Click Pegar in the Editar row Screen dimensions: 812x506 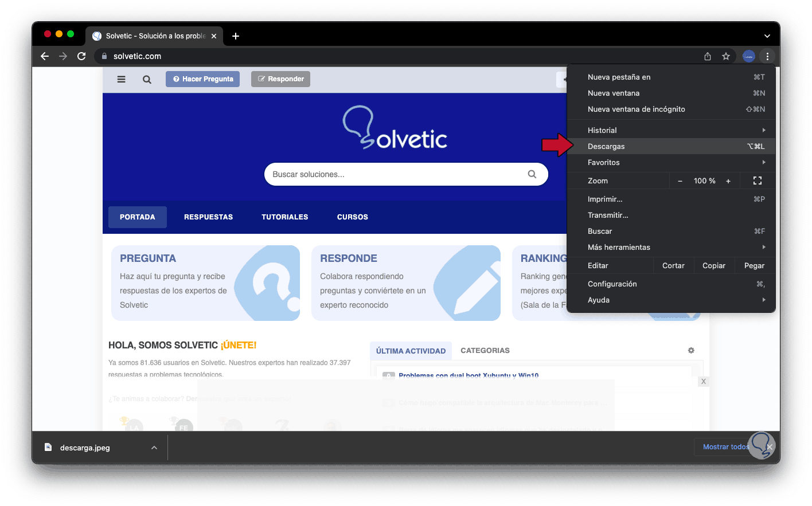point(754,265)
